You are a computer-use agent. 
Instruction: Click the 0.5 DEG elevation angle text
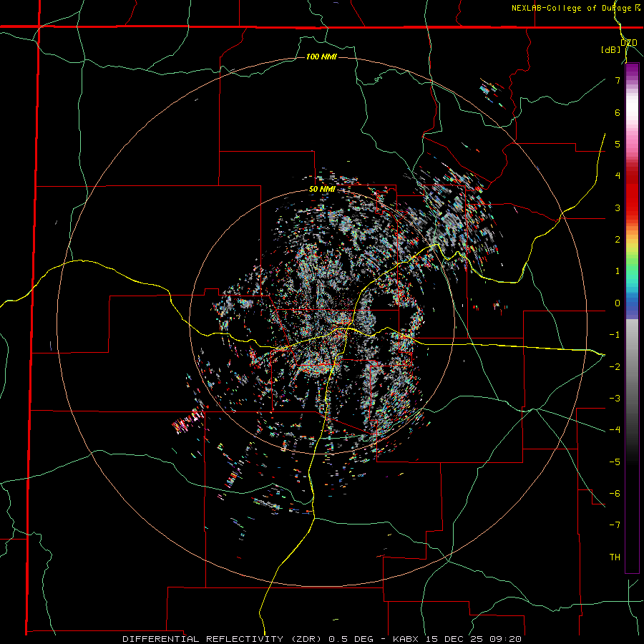tap(351, 639)
